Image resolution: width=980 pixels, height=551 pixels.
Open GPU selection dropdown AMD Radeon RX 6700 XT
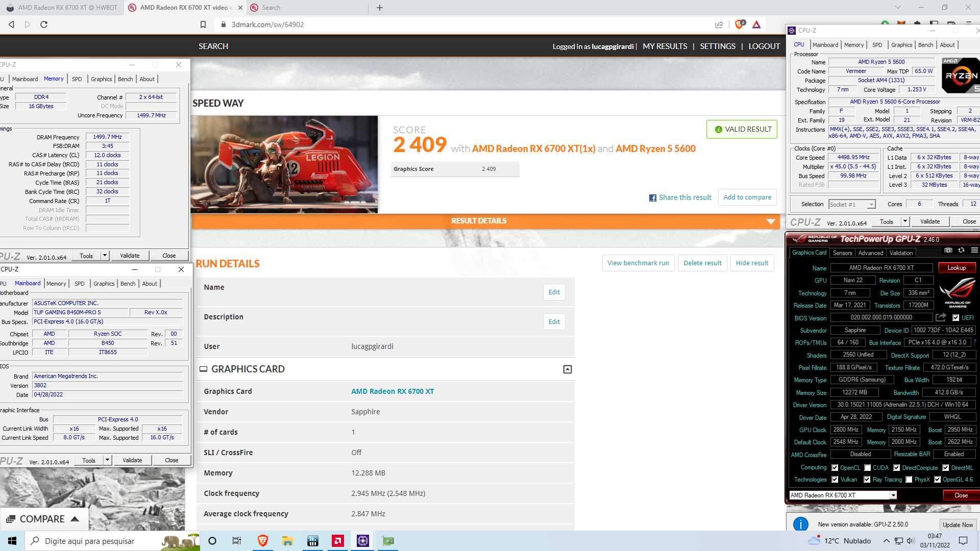[x=843, y=495]
